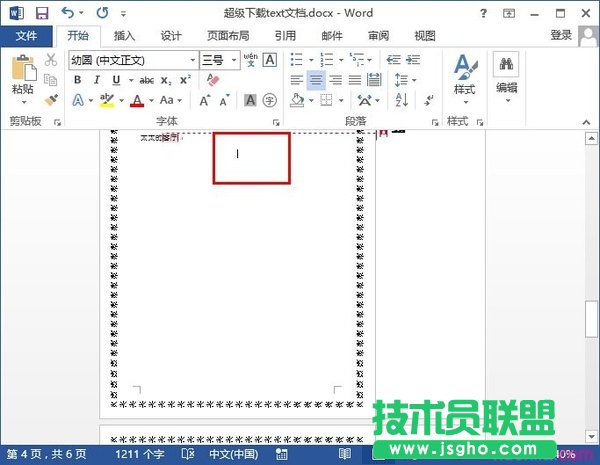Open the Styles gallery icon
Viewport: 600px width, 465px height.
click(x=465, y=67)
